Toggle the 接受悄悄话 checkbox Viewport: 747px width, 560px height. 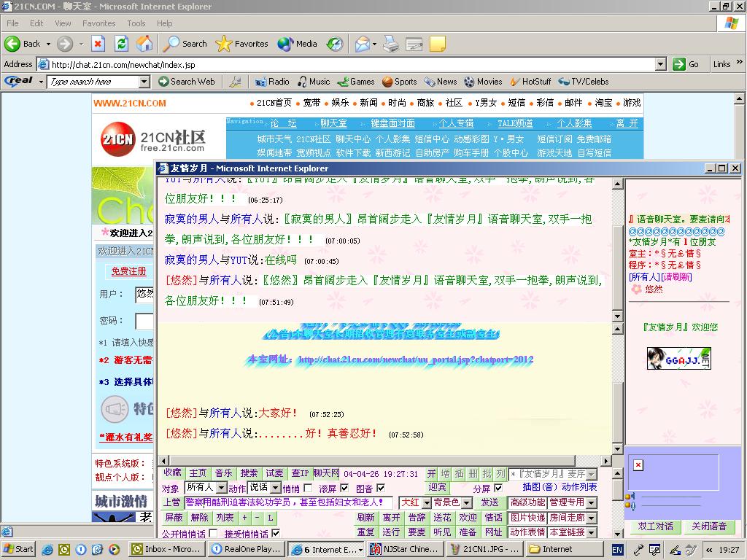click(276, 533)
